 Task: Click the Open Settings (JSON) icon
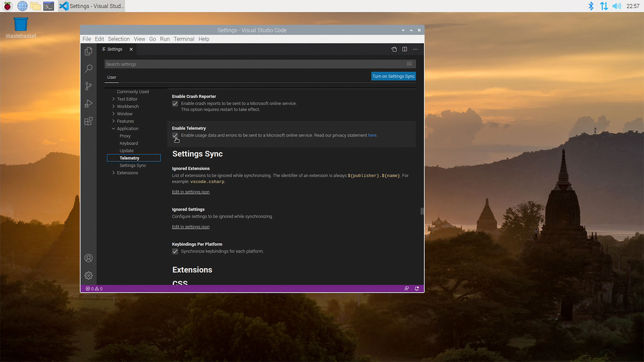click(394, 49)
